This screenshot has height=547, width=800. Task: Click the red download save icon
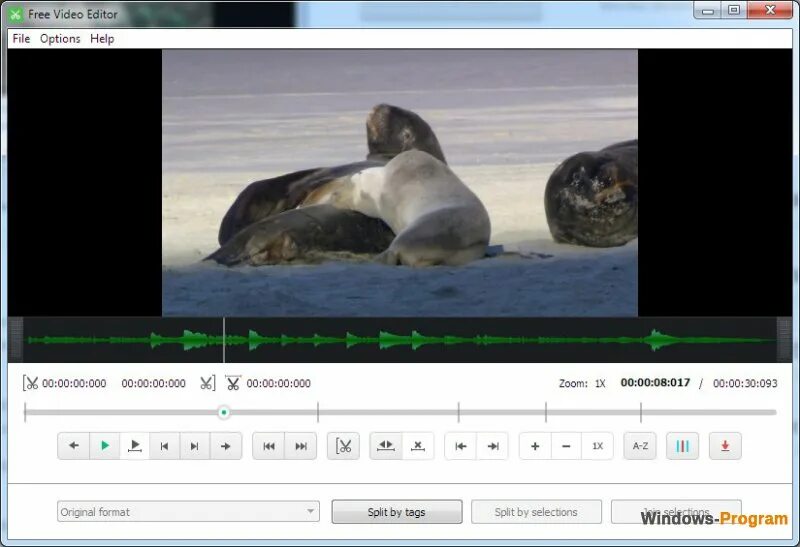(x=725, y=446)
